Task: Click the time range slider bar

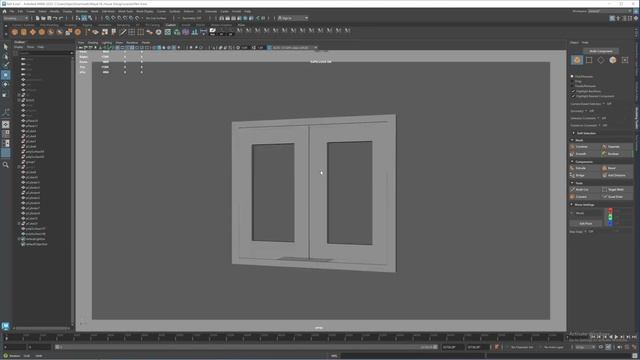Action: pos(247,347)
